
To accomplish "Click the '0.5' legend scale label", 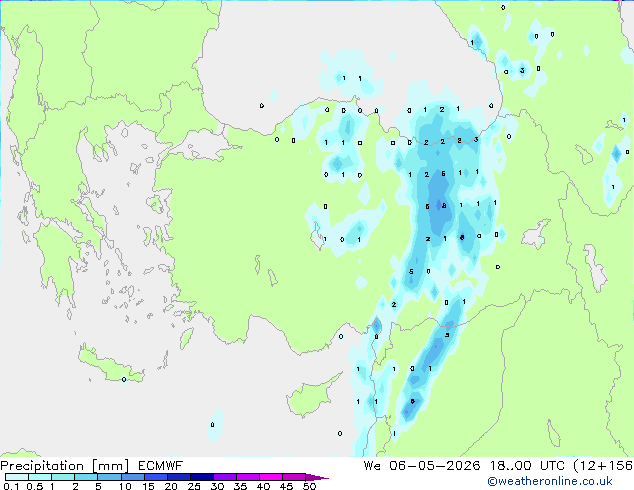I will (x=34, y=486).
